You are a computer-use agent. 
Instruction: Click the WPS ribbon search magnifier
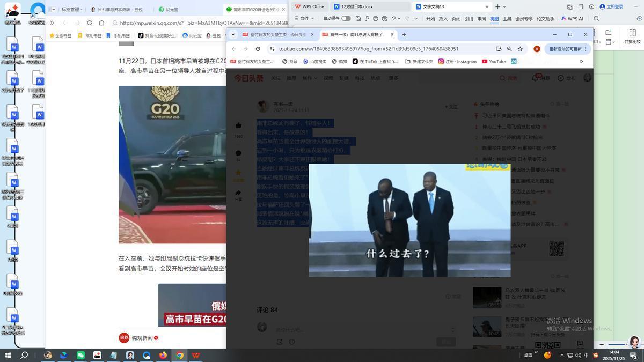[x=596, y=19]
